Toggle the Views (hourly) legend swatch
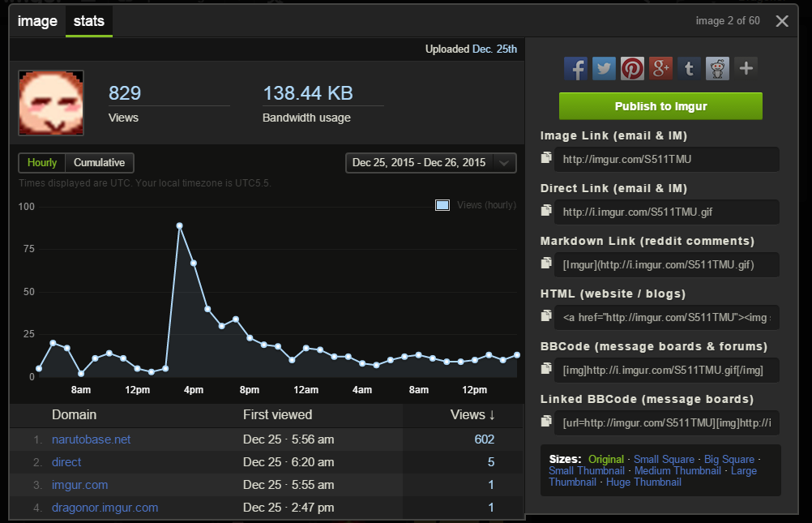Viewport: 812px width, 523px height. click(442, 205)
